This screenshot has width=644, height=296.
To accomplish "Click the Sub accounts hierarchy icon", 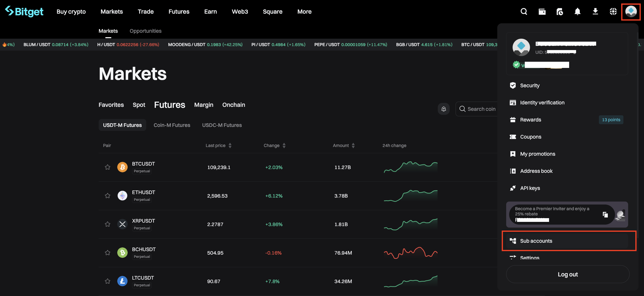I will tap(513, 241).
